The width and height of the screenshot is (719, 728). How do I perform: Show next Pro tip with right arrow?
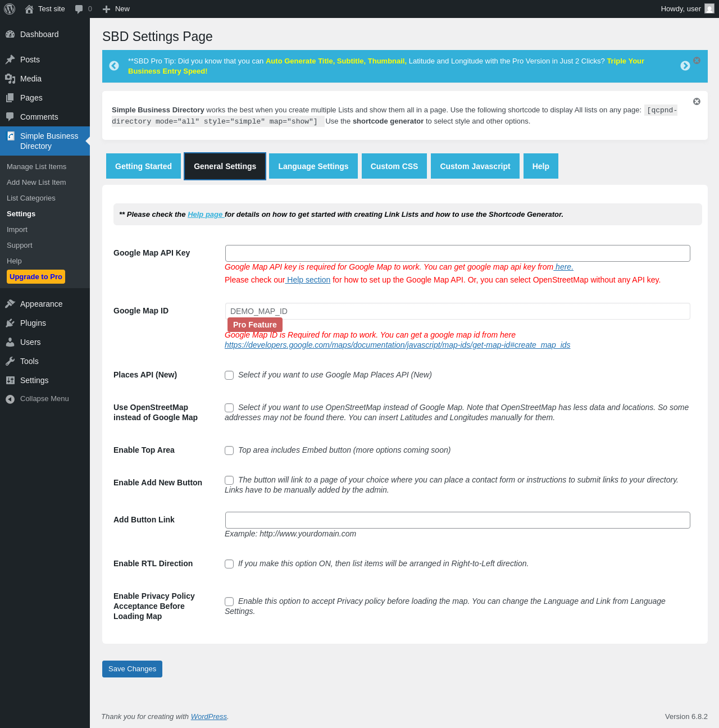coord(685,66)
